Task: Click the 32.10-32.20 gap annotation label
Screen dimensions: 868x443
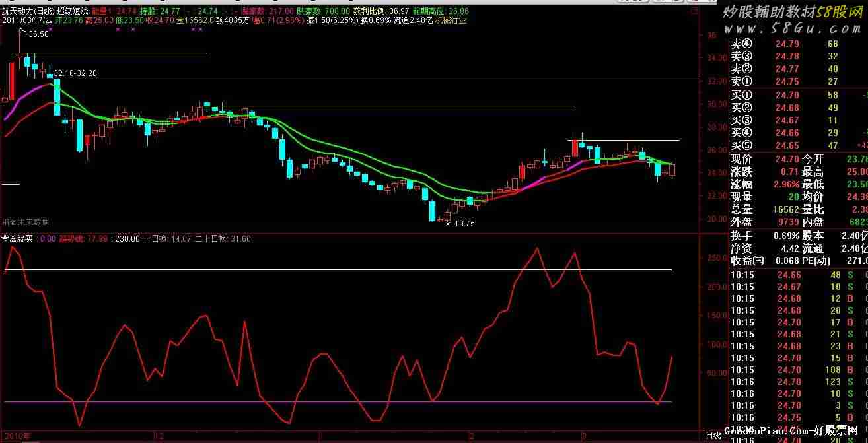Action: [75, 73]
